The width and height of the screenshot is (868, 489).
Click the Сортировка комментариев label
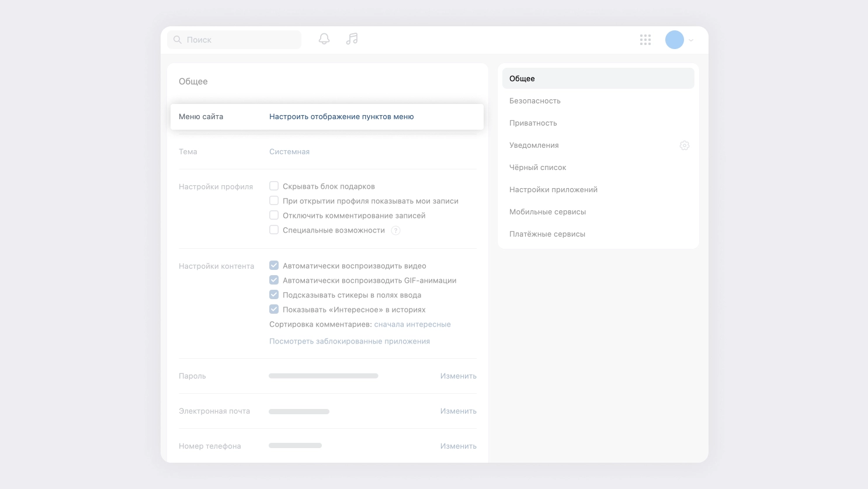coord(320,324)
